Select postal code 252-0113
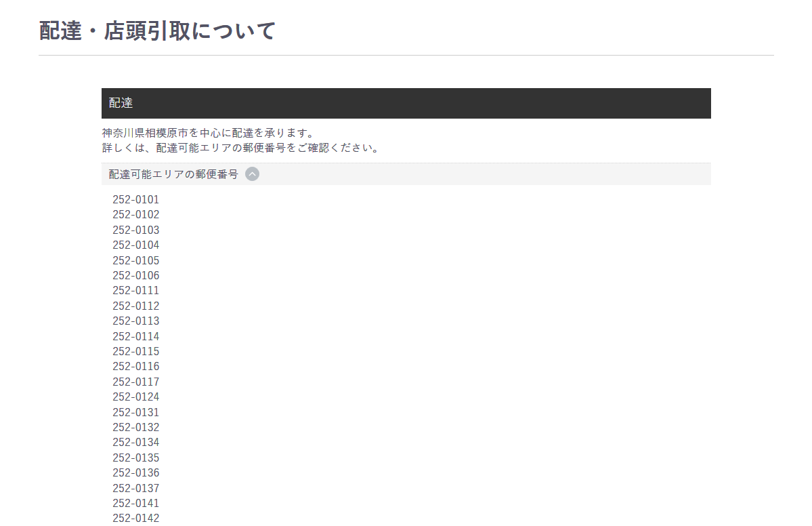This screenshot has height=526, width=812. coord(135,321)
